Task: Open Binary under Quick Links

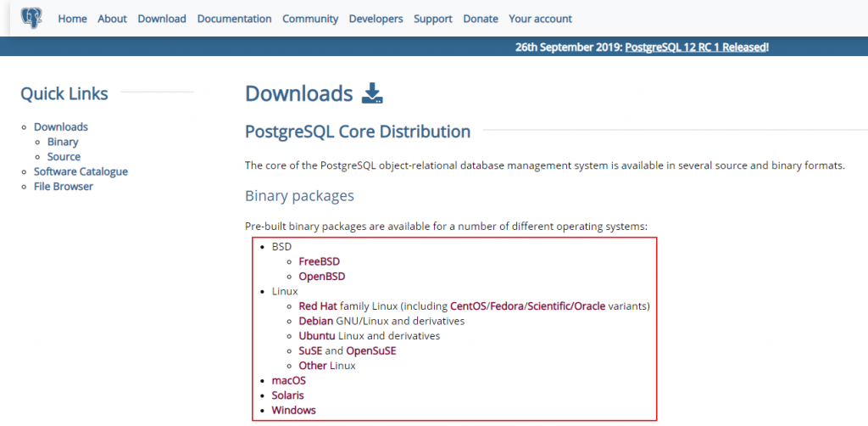Action: pyautogui.click(x=63, y=142)
